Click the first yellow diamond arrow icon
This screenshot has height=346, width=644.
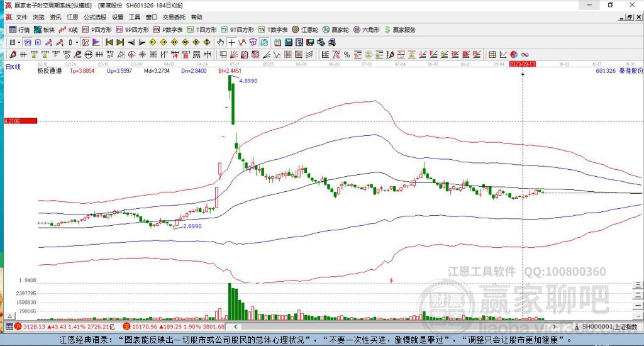pos(153,42)
